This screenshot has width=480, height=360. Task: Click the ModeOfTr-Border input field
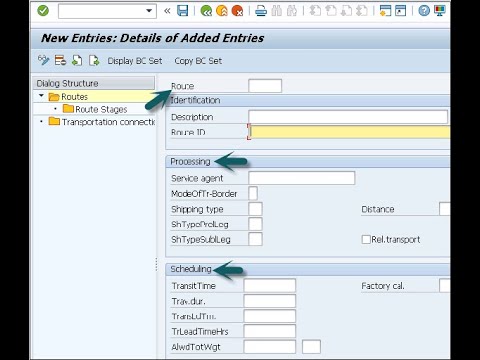click(x=253, y=193)
